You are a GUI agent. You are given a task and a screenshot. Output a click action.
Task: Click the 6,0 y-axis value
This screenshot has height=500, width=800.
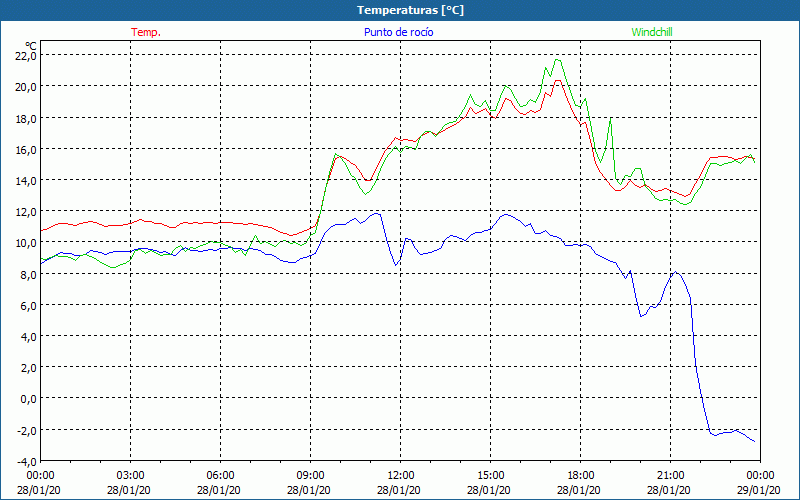(29, 306)
